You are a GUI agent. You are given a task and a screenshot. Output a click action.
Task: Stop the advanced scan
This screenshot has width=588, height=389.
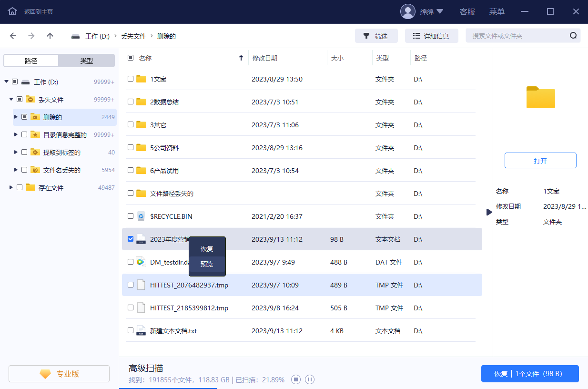296,380
